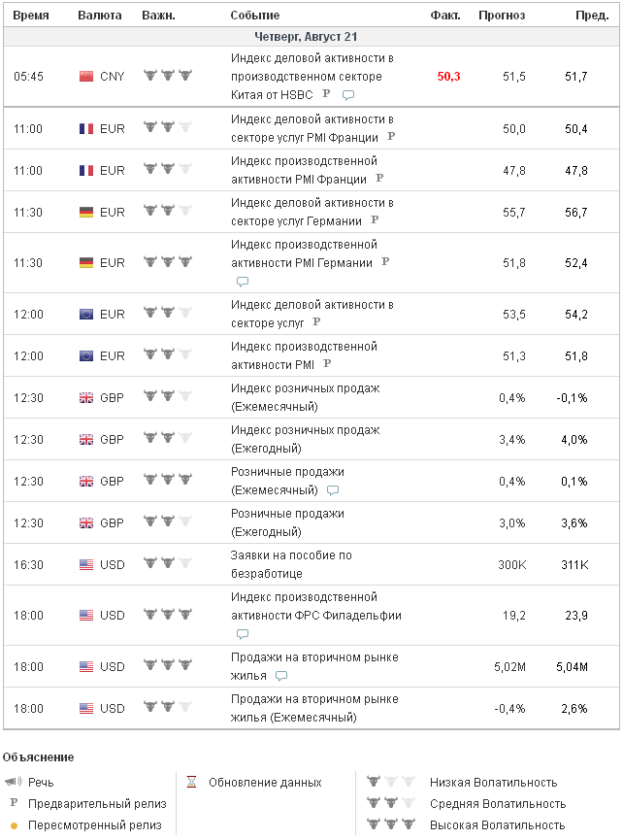Image resolution: width=623 pixels, height=840 pixels.
Task: Click the three-bull volatility icons in CNY row
Action: point(167,76)
